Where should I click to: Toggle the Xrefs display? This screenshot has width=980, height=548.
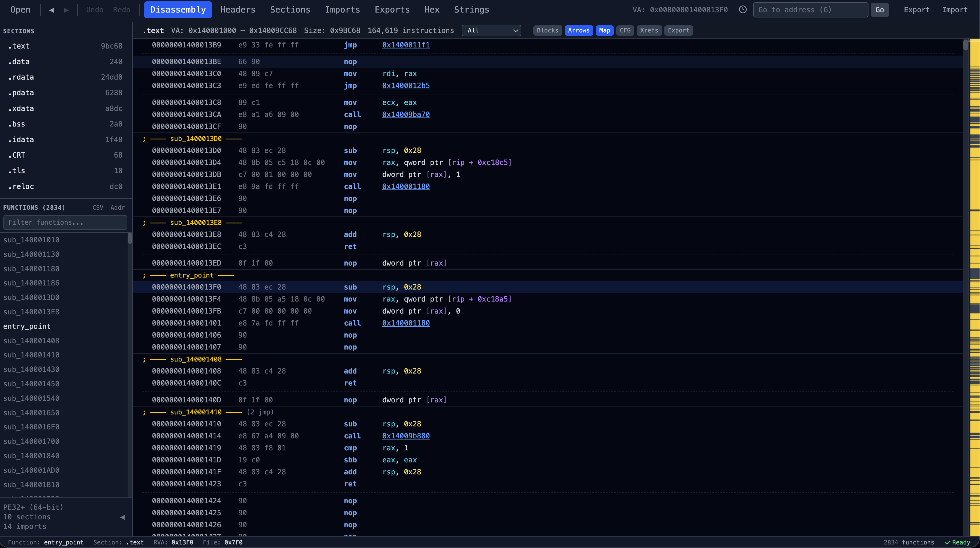pos(649,31)
